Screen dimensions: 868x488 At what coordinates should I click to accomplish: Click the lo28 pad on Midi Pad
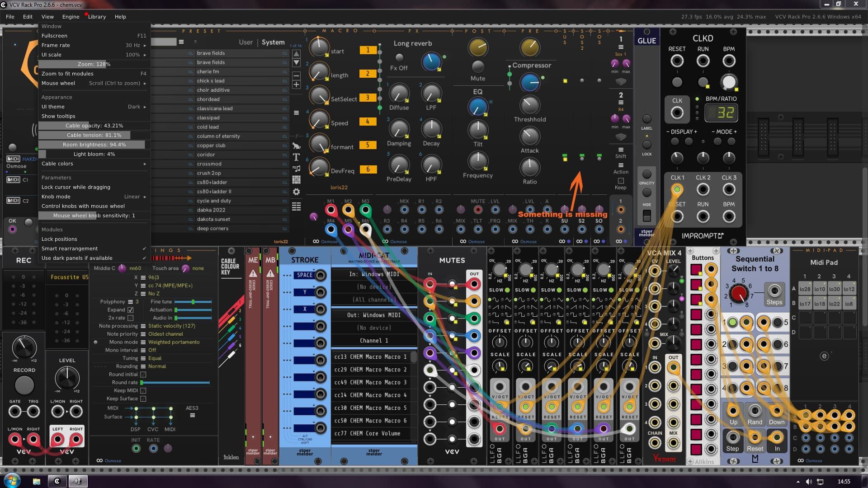805,289
